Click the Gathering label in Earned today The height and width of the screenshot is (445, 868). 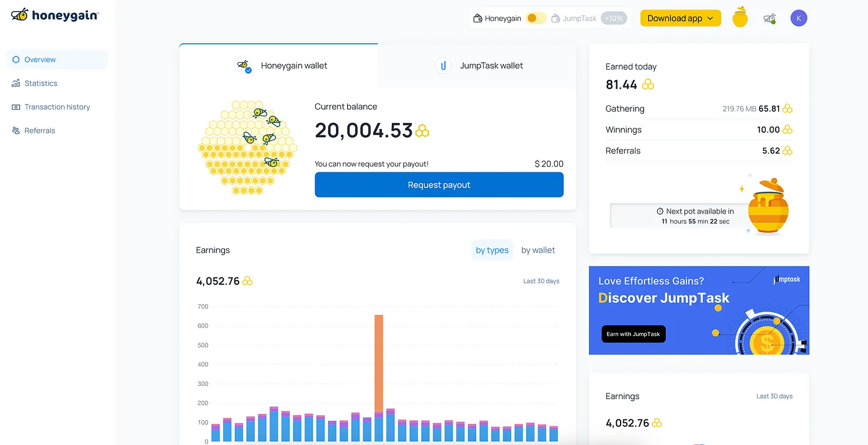625,109
